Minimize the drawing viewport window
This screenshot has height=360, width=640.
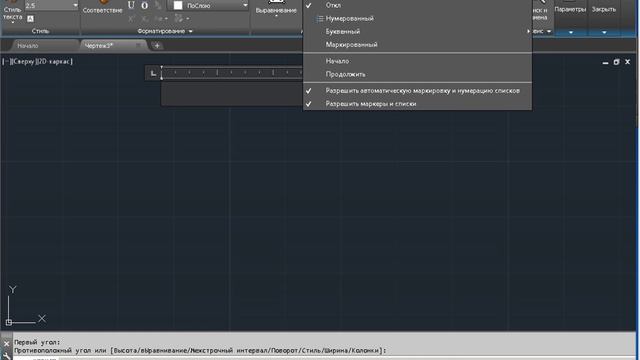point(605,62)
